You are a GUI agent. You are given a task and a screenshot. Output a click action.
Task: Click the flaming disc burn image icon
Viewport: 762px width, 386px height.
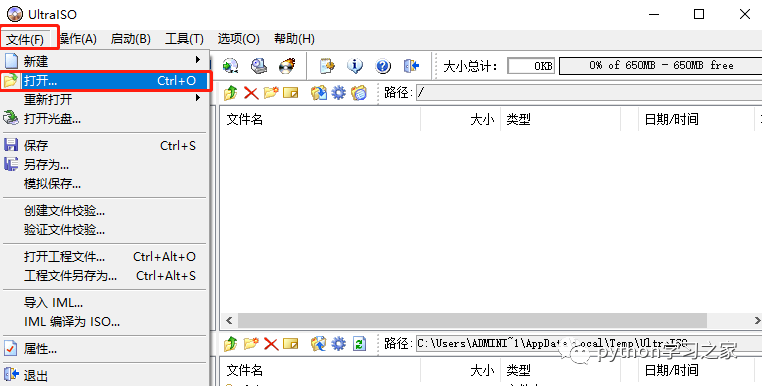tap(287, 66)
